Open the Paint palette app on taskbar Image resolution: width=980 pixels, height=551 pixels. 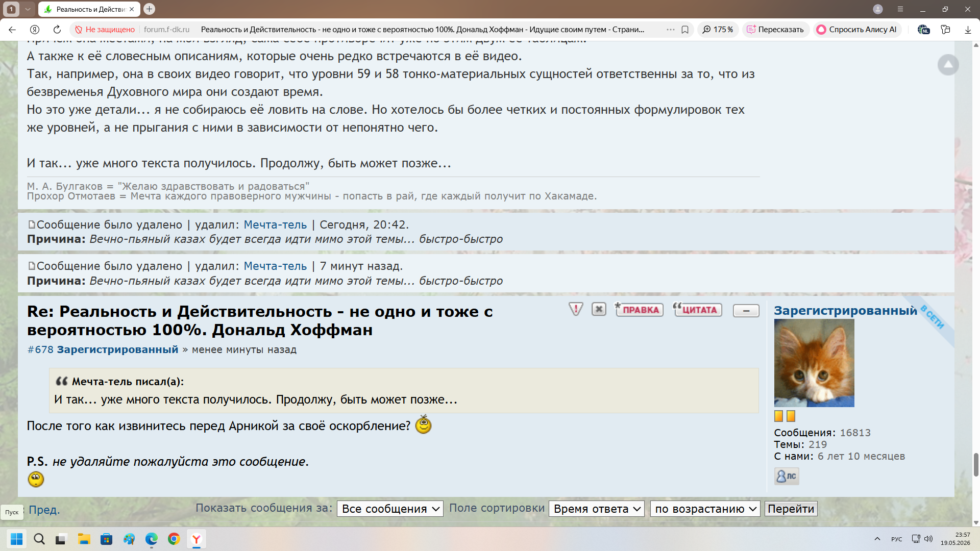[129, 539]
